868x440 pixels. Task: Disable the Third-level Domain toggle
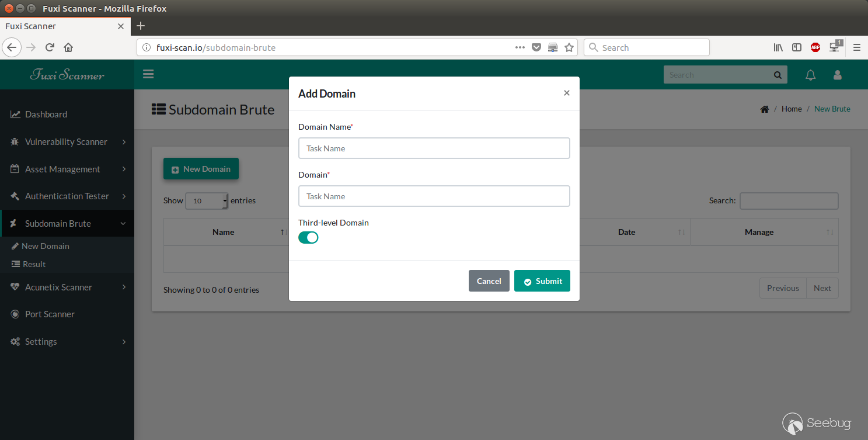[x=308, y=237]
